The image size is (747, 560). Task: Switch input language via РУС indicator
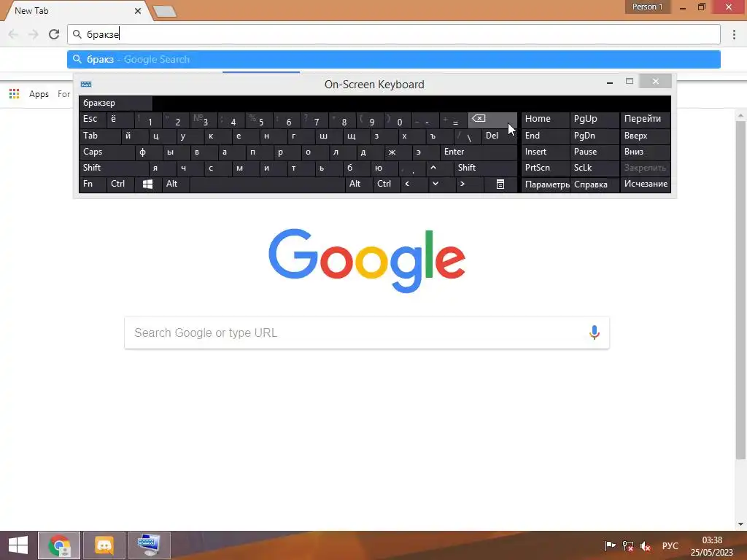(670, 545)
